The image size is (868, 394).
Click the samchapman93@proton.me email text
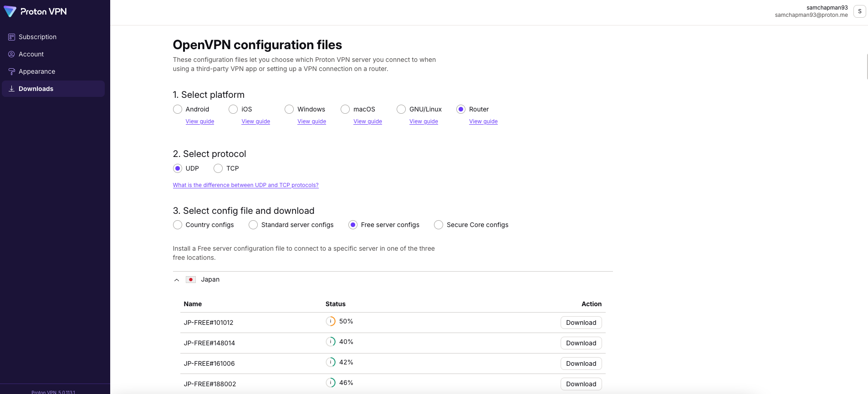click(x=812, y=15)
